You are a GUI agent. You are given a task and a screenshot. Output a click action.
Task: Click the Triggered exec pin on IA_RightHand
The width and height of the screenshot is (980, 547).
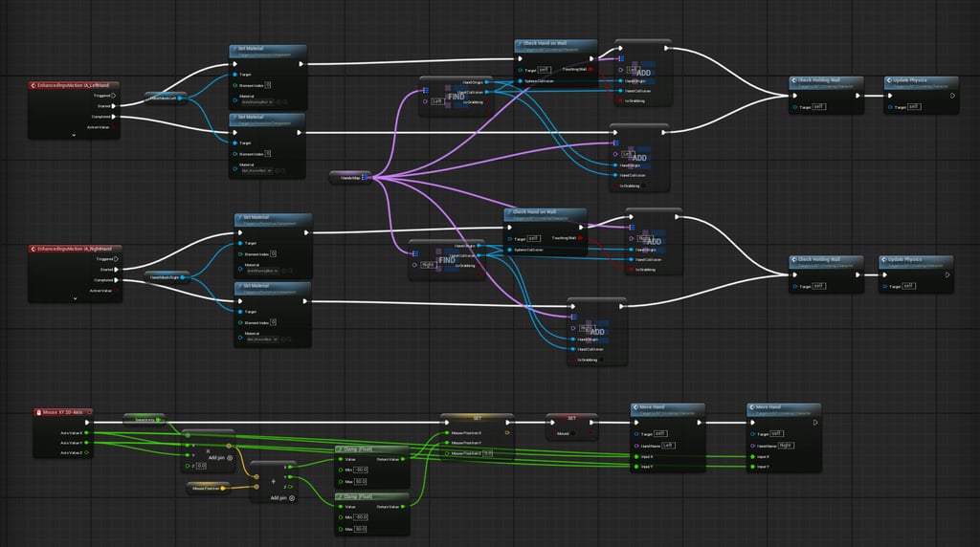click(116, 258)
